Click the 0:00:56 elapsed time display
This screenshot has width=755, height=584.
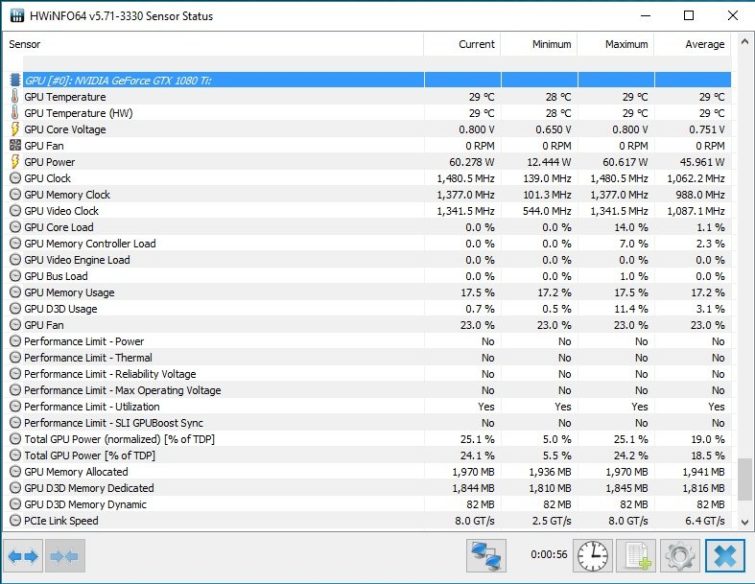549,554
